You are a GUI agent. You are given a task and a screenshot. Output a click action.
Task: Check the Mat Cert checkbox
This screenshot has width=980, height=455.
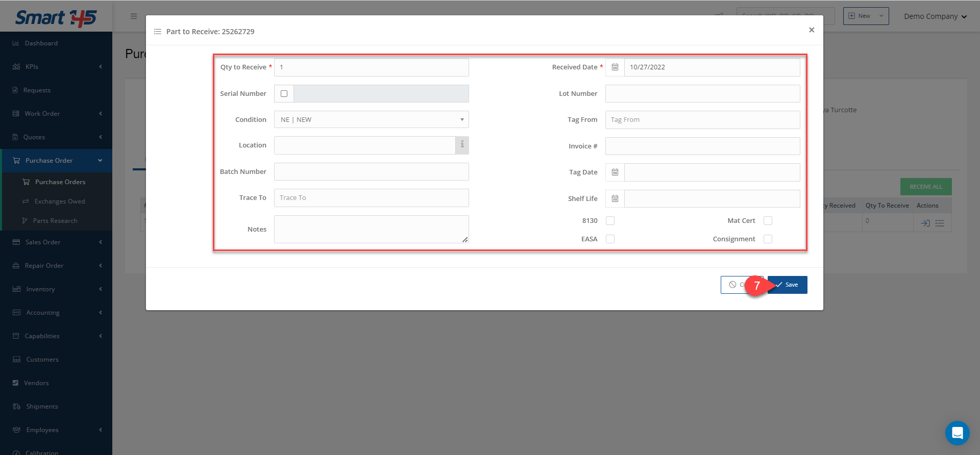click(x=768, y=221)
